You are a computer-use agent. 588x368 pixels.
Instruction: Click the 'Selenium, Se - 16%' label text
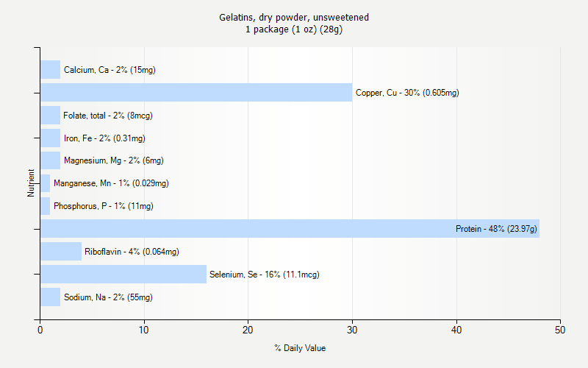(x=264, y=275)
